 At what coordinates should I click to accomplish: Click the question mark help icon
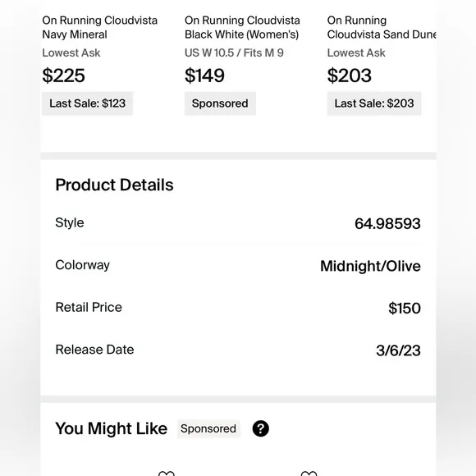coord(260,428)
